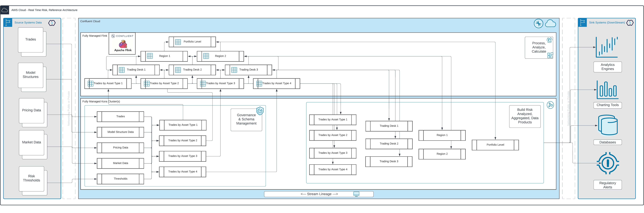The height and width of the screenshot is (213, 644).
Task: Click the Trading Desk 2 table icon in Flink
Action: (178, 70)
